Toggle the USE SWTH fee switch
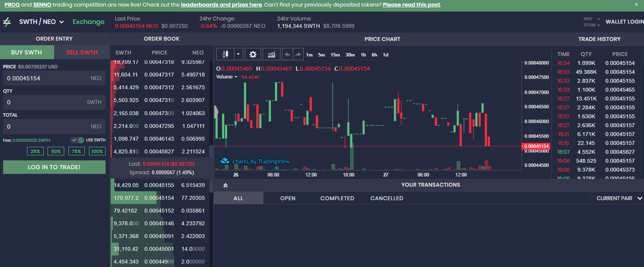Viewport: 644px width, 267px height. 77,140
